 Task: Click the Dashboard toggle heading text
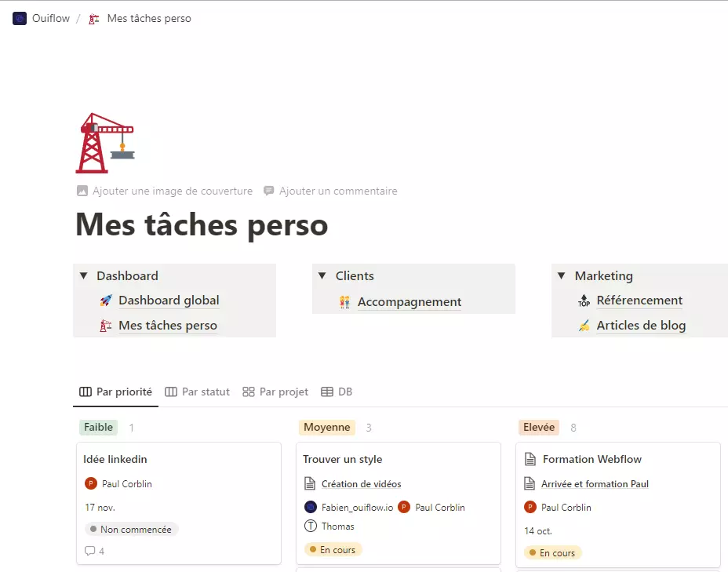(x=127, y=275)
